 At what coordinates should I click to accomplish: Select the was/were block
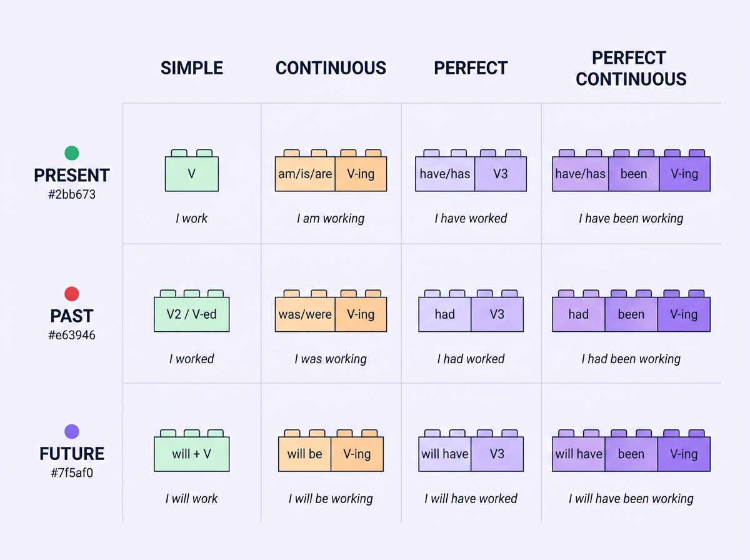coord(305,314)
